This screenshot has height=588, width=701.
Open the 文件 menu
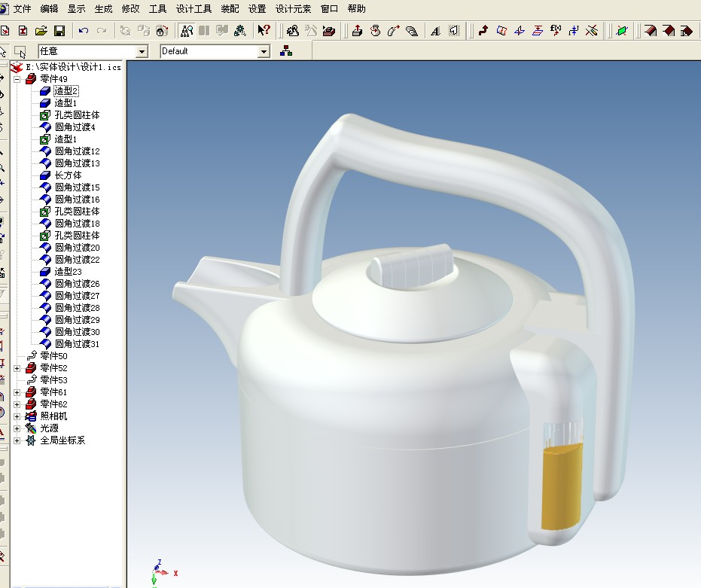[x=22, y=9]
